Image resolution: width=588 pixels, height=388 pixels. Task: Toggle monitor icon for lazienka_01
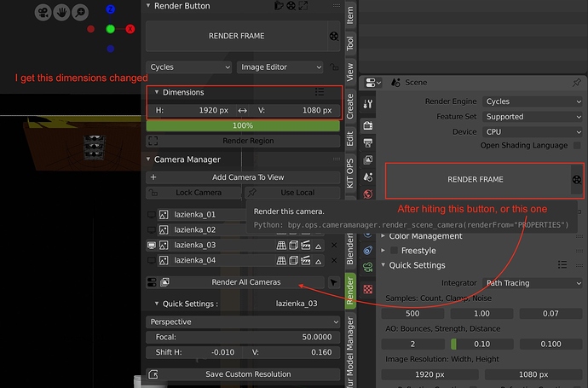152,215
